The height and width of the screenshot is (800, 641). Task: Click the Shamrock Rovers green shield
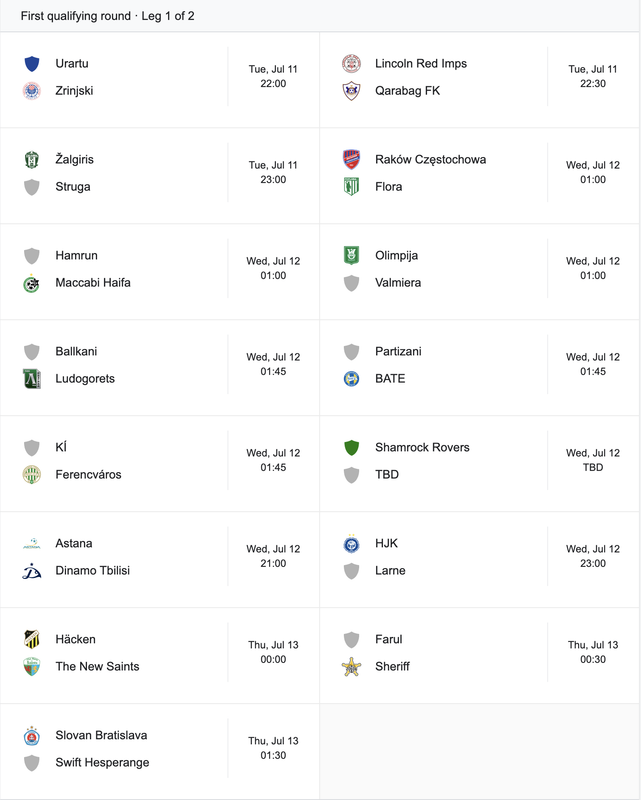[351, 447]
